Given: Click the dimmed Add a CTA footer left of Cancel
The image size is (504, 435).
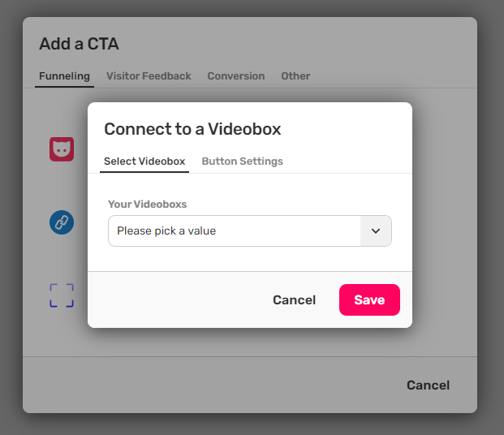Looking at the screenshot, I should [203, 385].
